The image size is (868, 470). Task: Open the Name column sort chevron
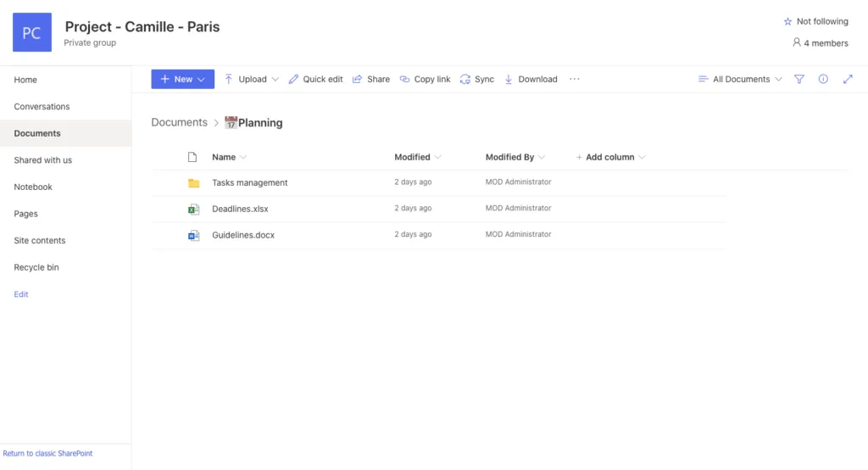243,158
